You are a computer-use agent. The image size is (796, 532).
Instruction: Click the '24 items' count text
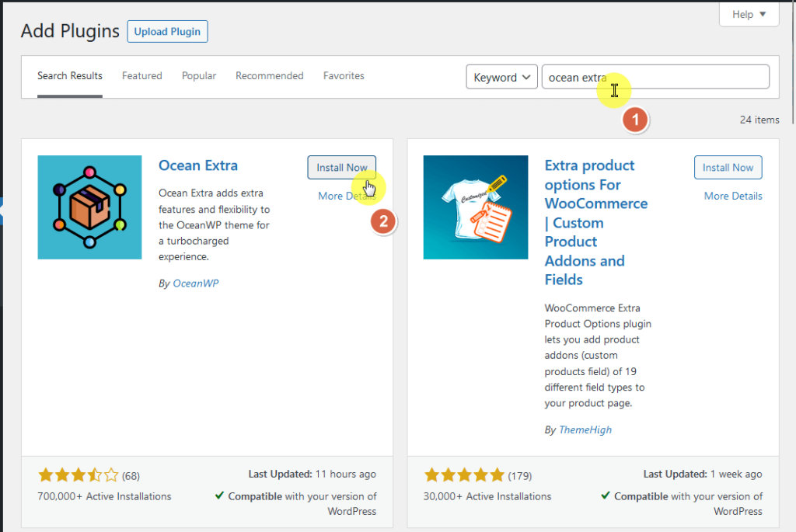(759, 120)
